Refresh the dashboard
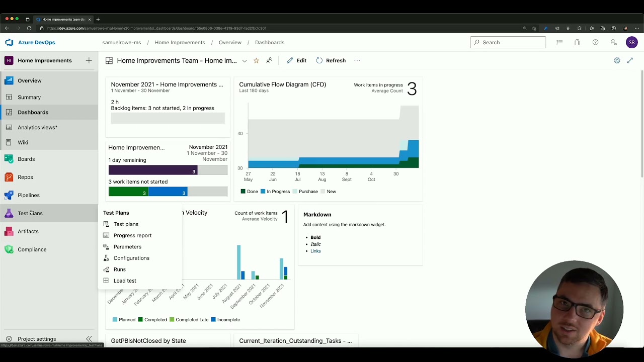Viewport: 644px width, 362px height. click(331, 60)
